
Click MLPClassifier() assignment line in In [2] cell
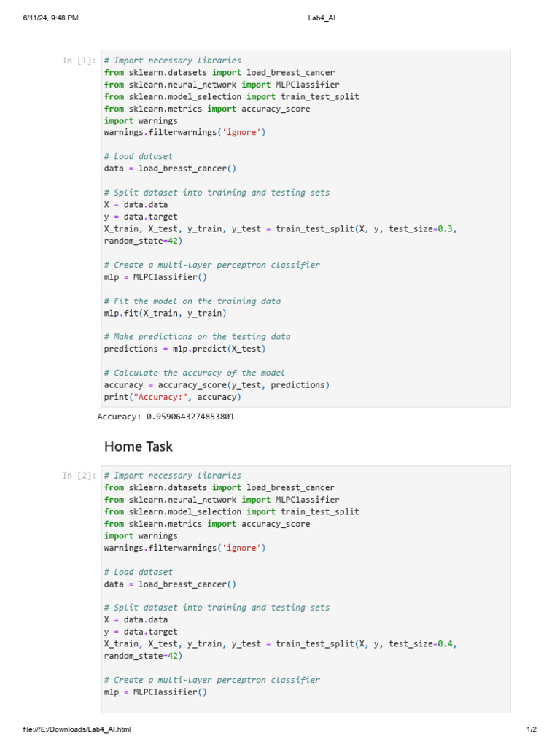(155, 692)
